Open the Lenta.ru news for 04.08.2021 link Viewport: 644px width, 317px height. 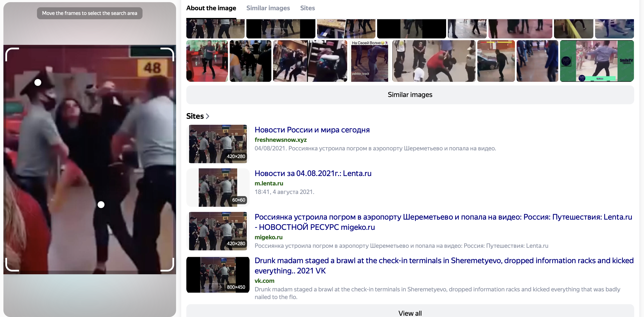(313, 173)
